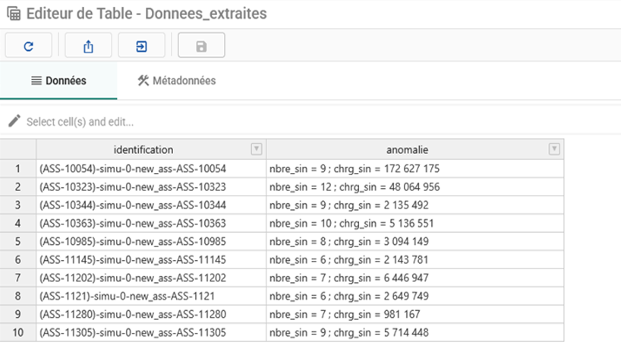Click the refresh table icon

[29, 46]
